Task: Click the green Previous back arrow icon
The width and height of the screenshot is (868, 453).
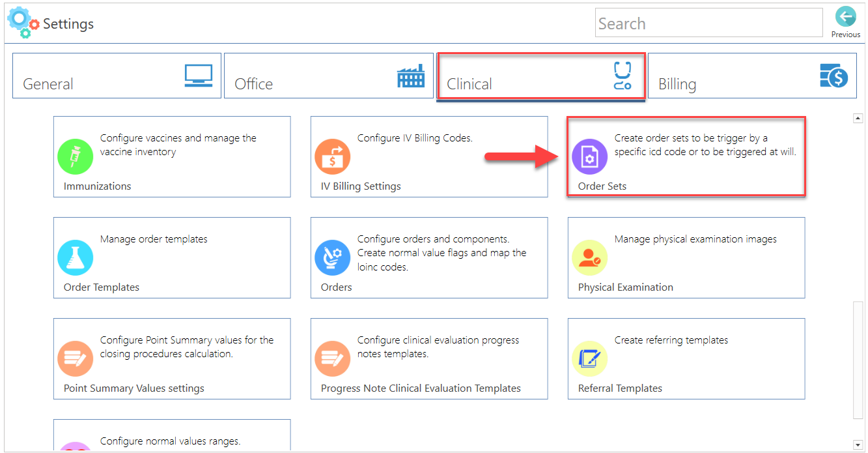Action: click(x=845, y=17)
